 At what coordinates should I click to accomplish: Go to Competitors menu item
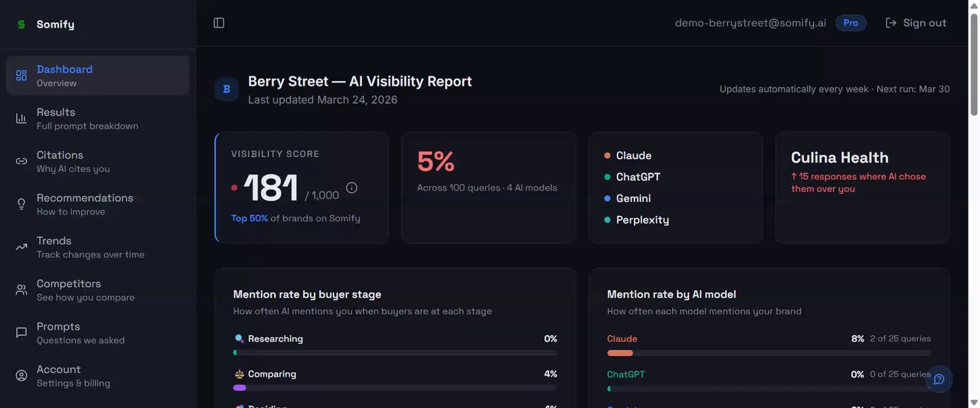point(98,290)
